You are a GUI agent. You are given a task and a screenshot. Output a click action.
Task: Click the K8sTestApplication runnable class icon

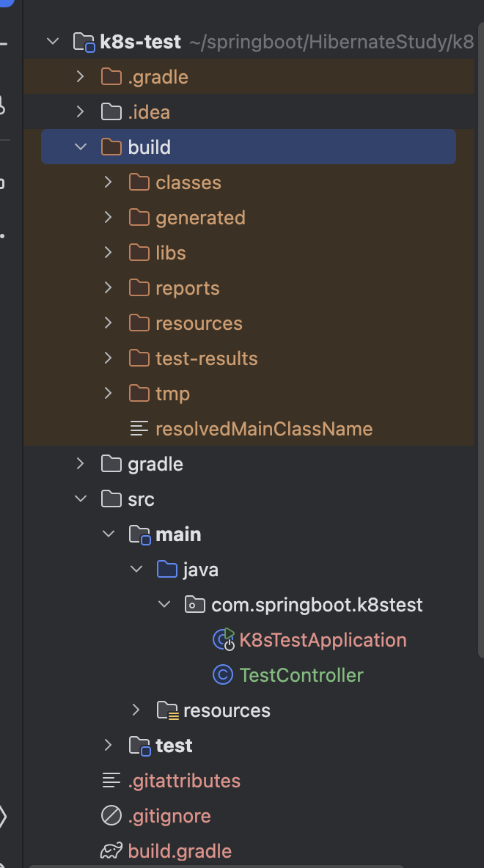point(223,640)
